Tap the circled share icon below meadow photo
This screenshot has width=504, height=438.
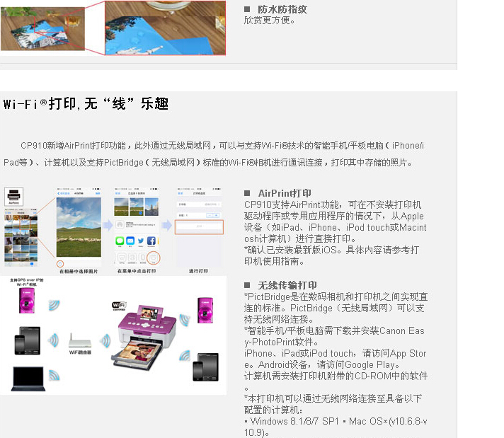coord(60,264)
